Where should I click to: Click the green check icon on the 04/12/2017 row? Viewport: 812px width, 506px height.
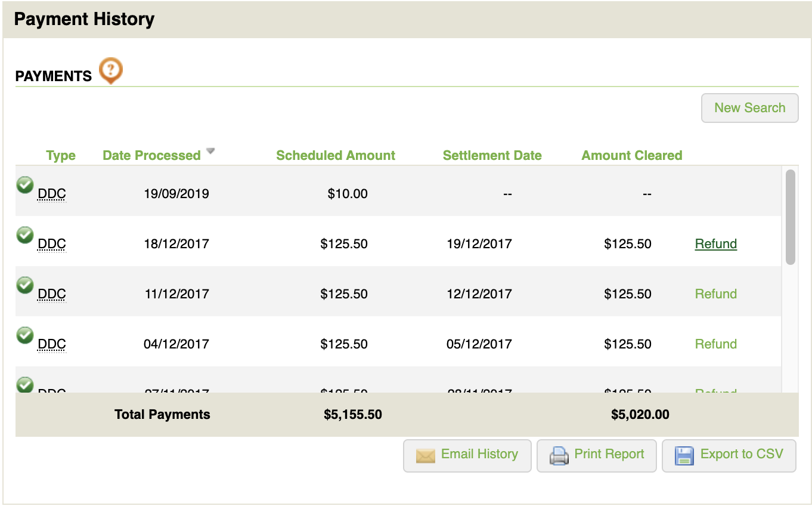tap(24, 335)
